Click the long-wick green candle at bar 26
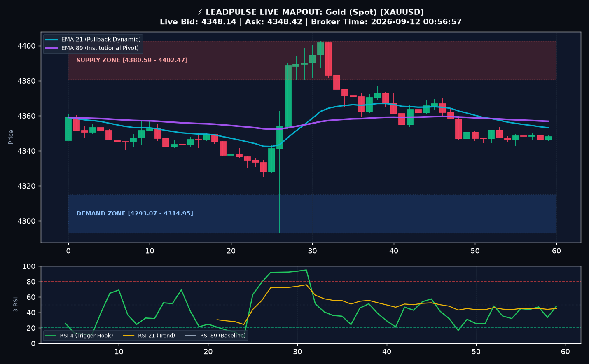Viewport: 589px width, 364px height. pyautogui.click(x=280, y=138)
